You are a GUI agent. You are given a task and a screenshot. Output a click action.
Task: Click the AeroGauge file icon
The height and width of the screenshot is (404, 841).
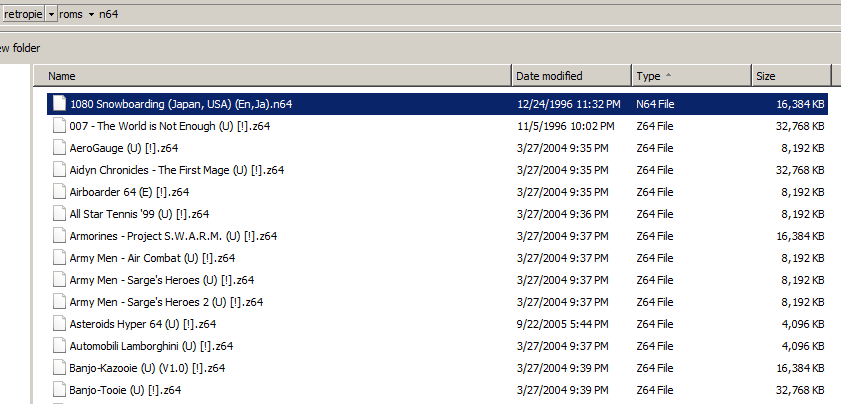59,148
